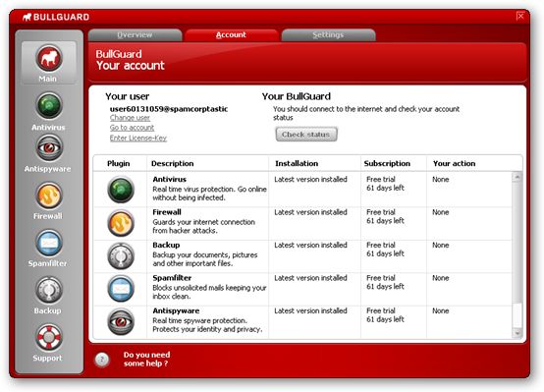
Task: Open the Settings tab
Action: pos(328,35)
